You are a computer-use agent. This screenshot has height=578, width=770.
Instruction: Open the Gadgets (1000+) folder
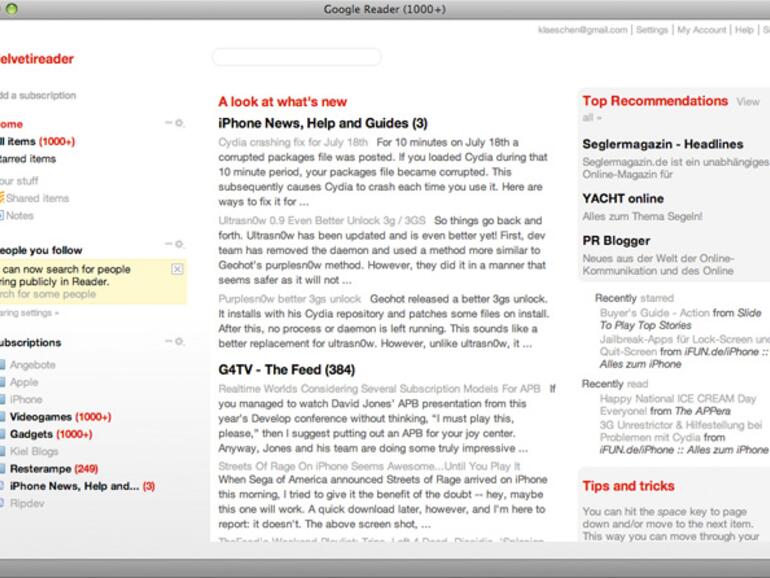tap(51, 434)
